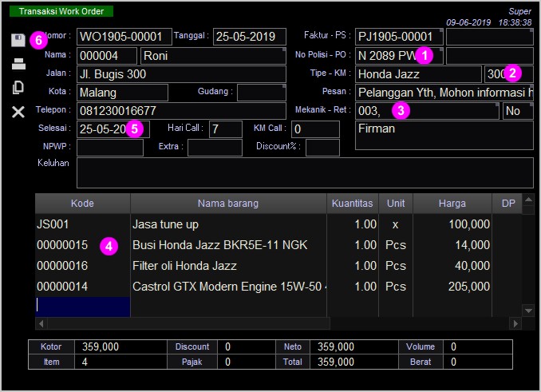Click the Nama barang column header

coord(228,204)
